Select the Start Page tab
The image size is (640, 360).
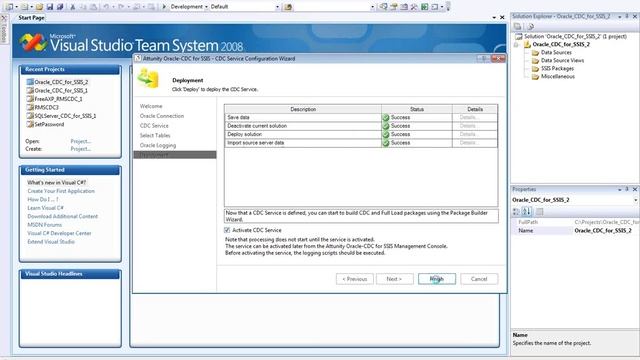pyautogui.click(x=31, y=18)
